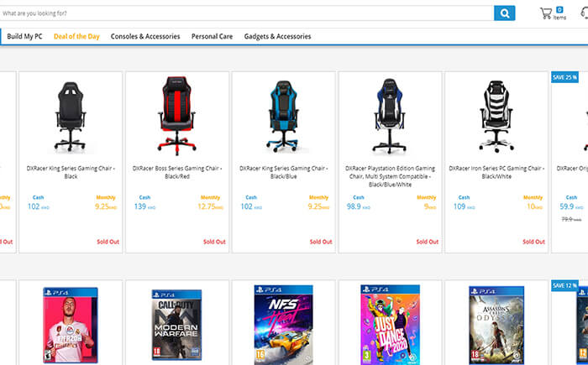Open Gadgets & Accessories menu
Screen dimensions: 588x365
click(277, 36)
